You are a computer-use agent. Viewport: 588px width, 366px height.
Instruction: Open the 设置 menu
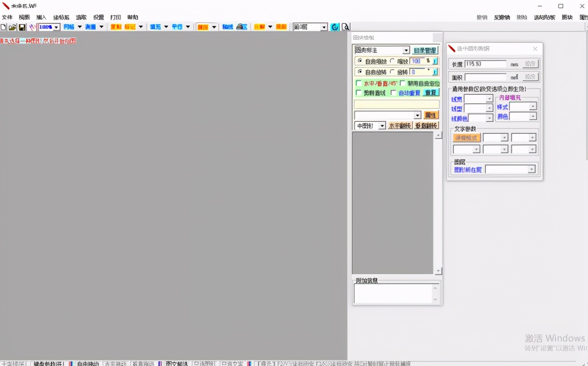(98, 17)
